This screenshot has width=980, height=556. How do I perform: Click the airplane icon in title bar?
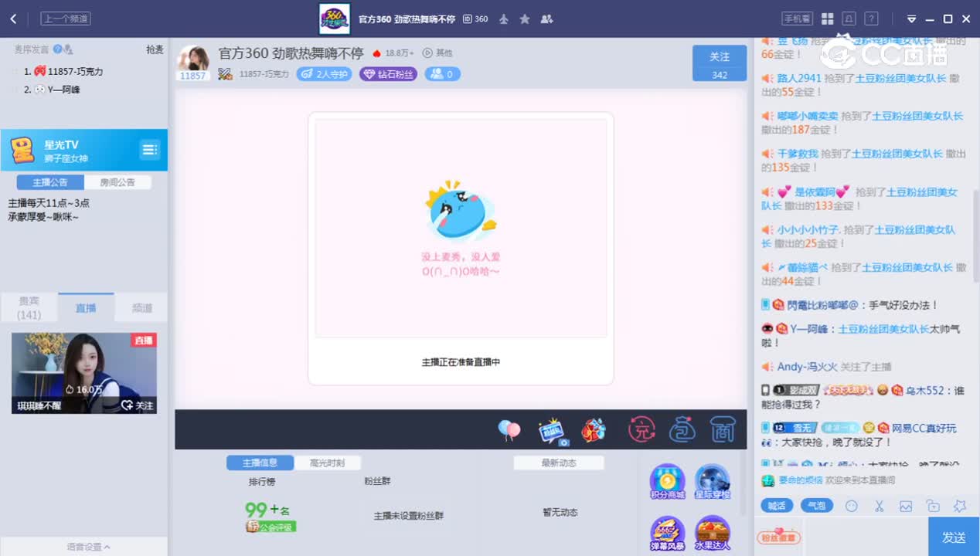pos(504,19)
